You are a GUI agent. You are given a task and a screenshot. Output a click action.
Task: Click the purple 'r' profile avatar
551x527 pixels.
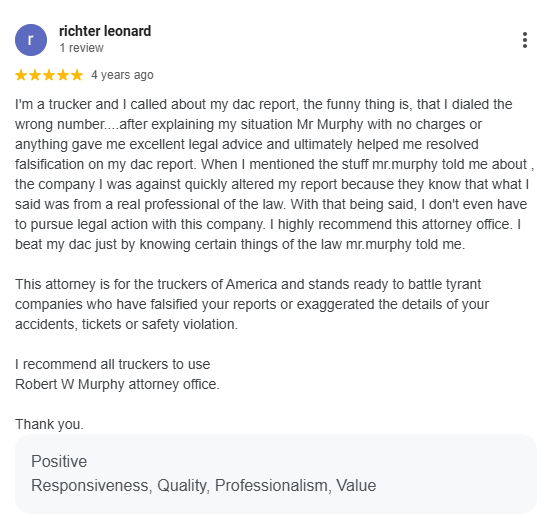pos(31,40)
